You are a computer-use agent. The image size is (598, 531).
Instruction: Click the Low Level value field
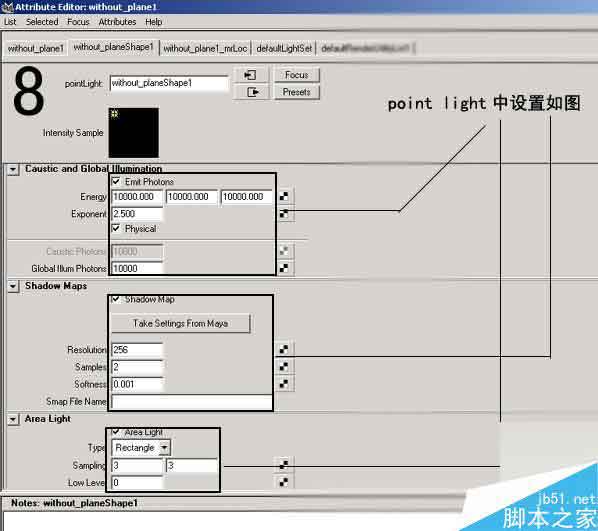click(137, 482)
